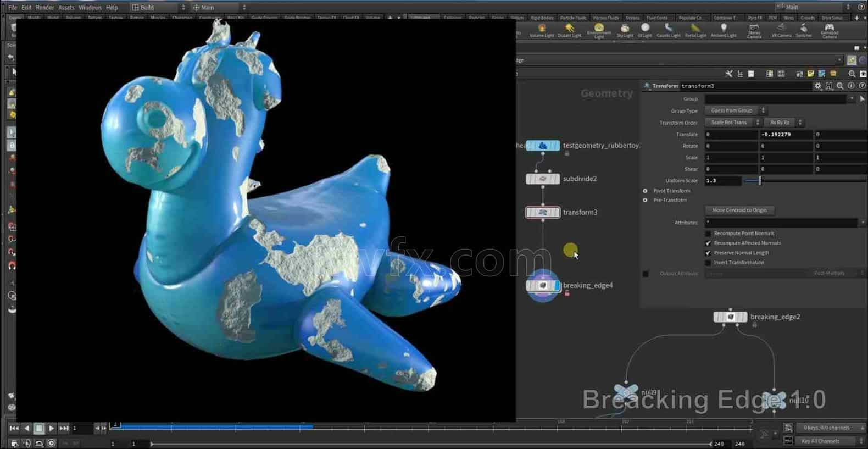868x449 pixels.
Task: Click the node name field transform3
Action: (x=745, y=86)
